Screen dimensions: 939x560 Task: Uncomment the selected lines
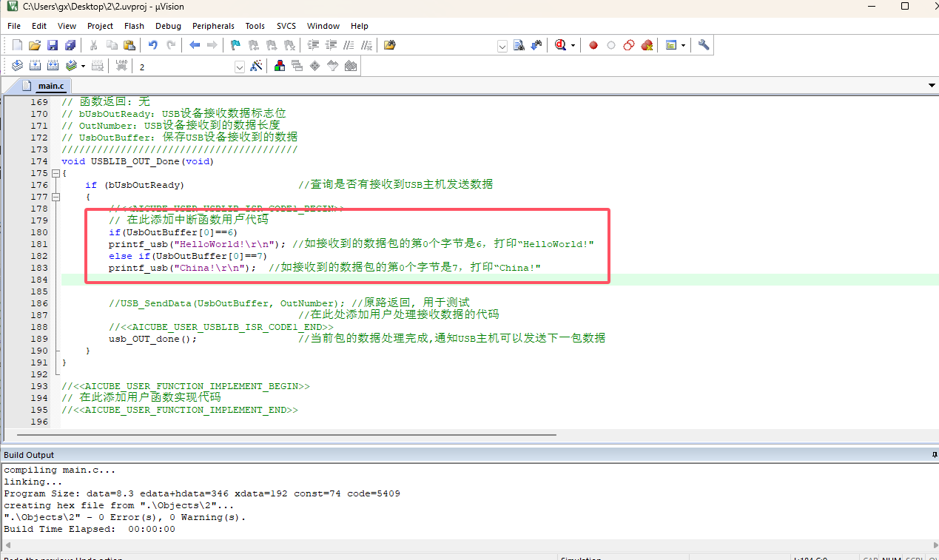click(366, 45)
